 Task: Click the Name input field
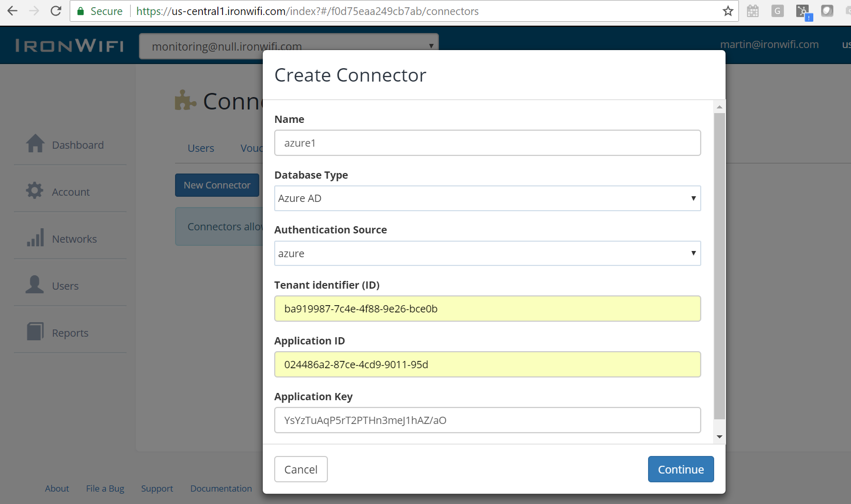[487, 143]
